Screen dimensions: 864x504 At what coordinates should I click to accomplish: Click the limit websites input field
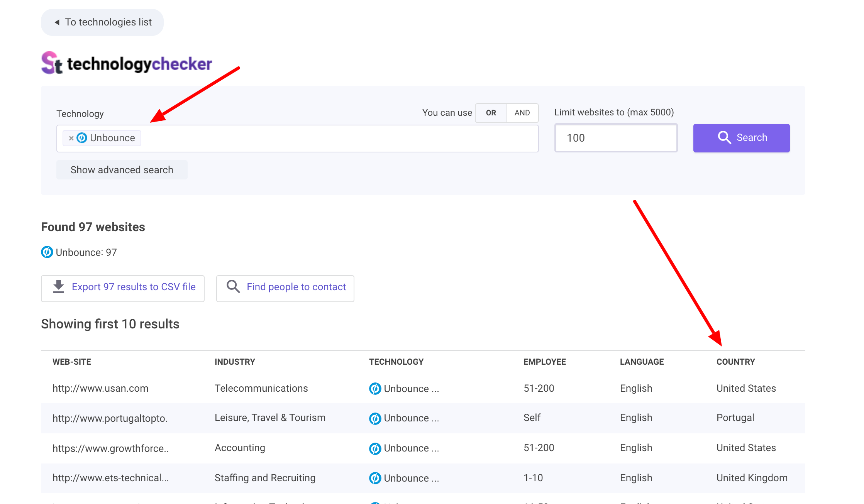pos(615,138)
